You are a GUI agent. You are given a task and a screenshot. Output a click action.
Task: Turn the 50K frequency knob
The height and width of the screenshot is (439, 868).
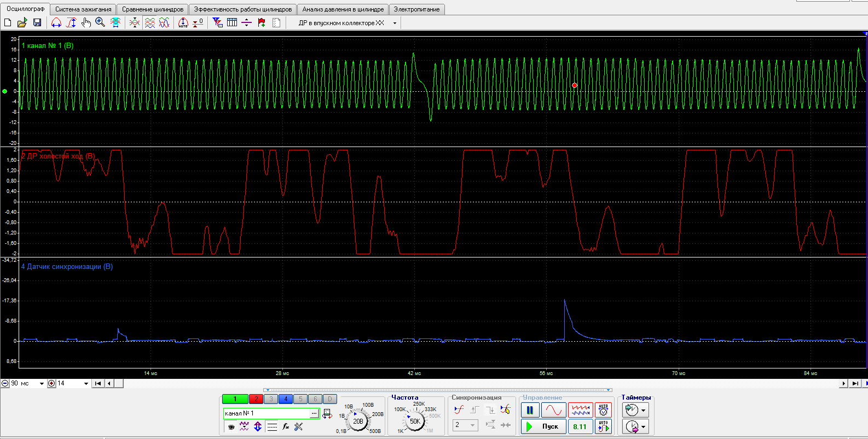click(415, 421)
